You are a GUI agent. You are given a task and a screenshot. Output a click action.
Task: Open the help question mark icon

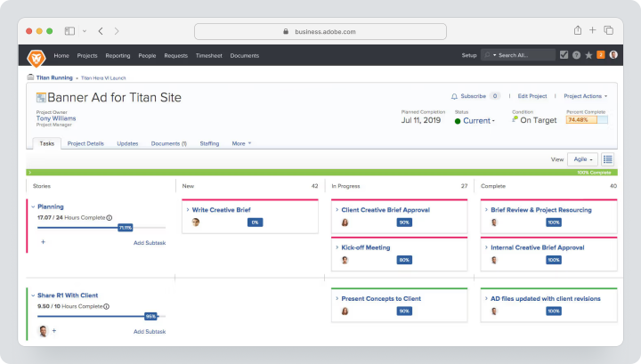click(x=576, y=55)
